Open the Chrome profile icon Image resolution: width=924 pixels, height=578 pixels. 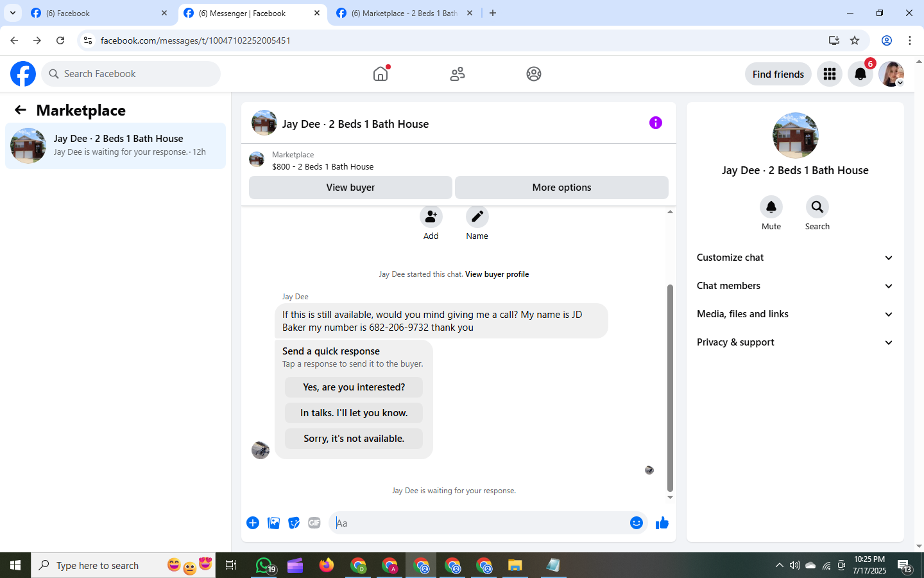pyautogui.click(x=887, y=40)
